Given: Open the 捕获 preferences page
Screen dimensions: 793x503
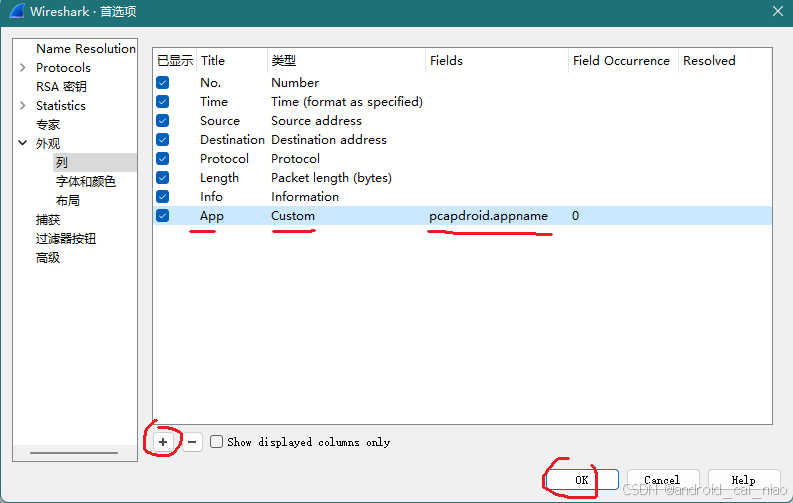Looking at the screenshot, I should pyautogui.click(x=48, y=219).
